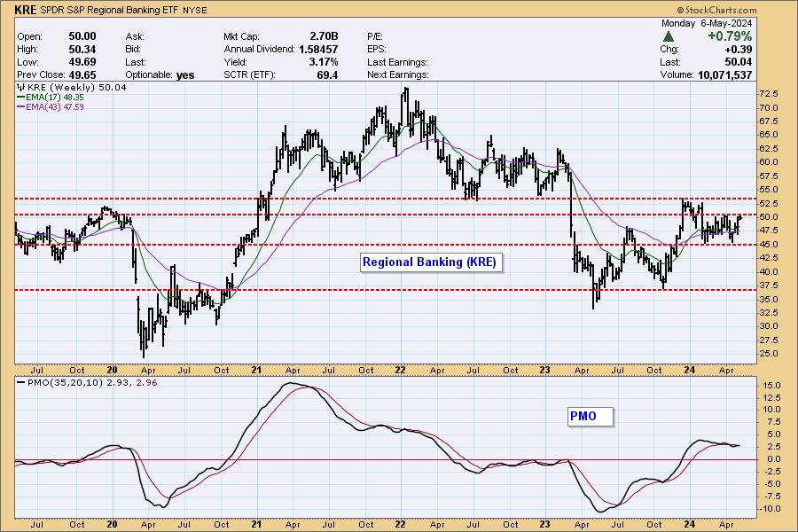Click the Yield value 3.17%
Screen dimensions: 798x532
[323, 62]
